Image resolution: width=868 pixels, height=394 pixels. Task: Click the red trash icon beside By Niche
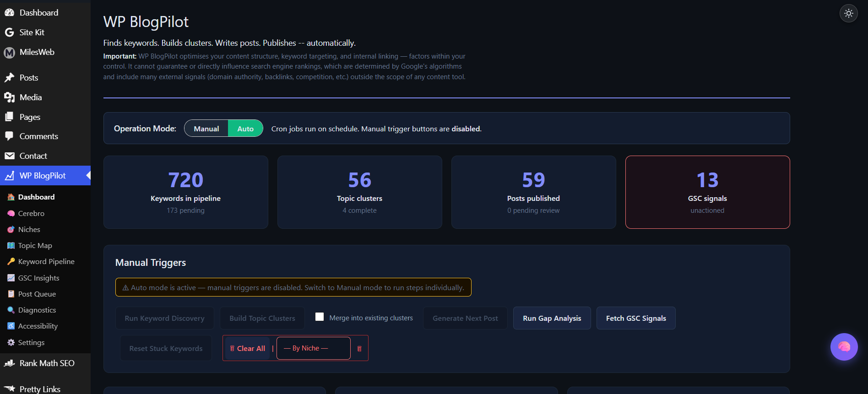[x=359, y=349]
